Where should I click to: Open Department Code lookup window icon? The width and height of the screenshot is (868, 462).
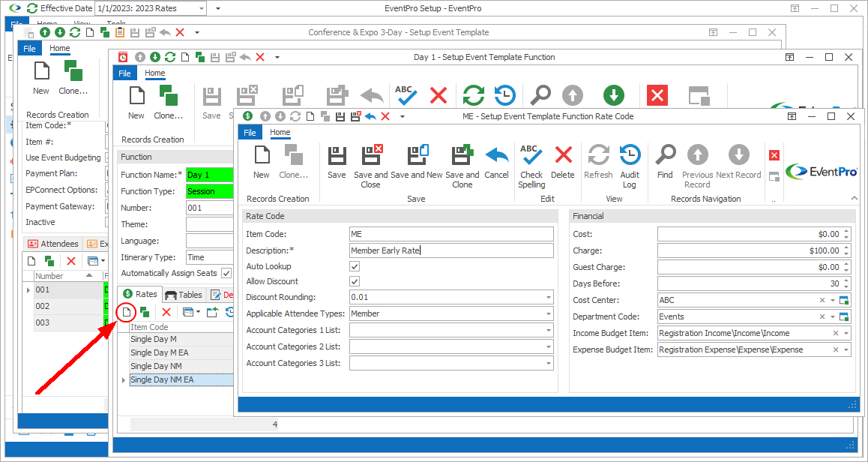click(x=844, y=316)
